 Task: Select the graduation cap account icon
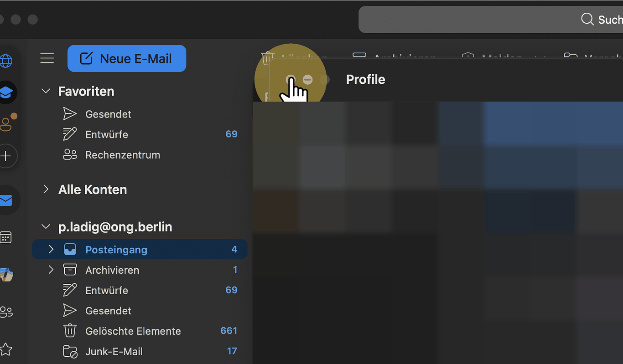pyautogui.click(x=6, y=92)
